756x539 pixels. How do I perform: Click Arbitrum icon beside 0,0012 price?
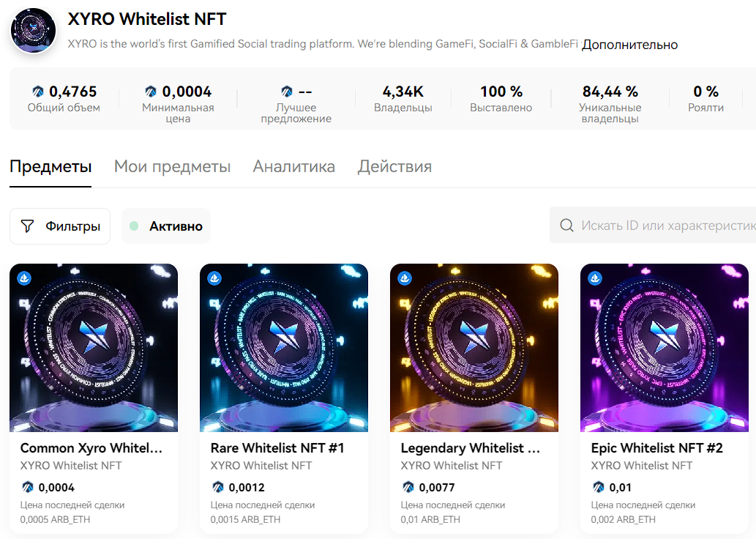(x=218, y=487)
